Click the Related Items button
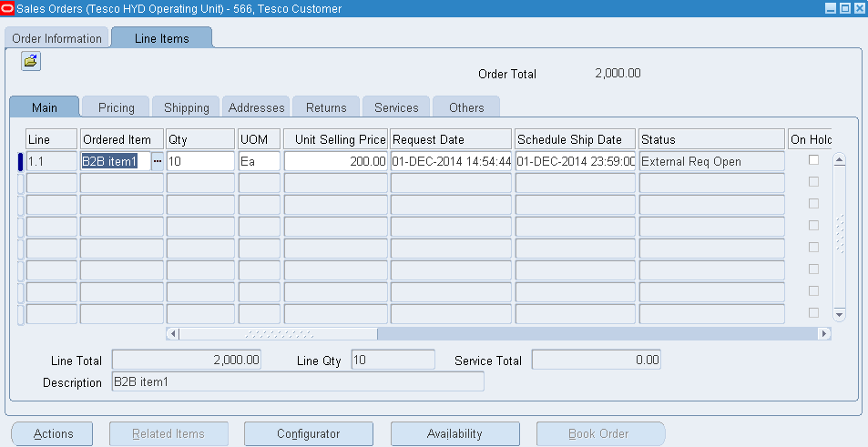This screenshot has height=447, width=868. [x=168, y=433]
